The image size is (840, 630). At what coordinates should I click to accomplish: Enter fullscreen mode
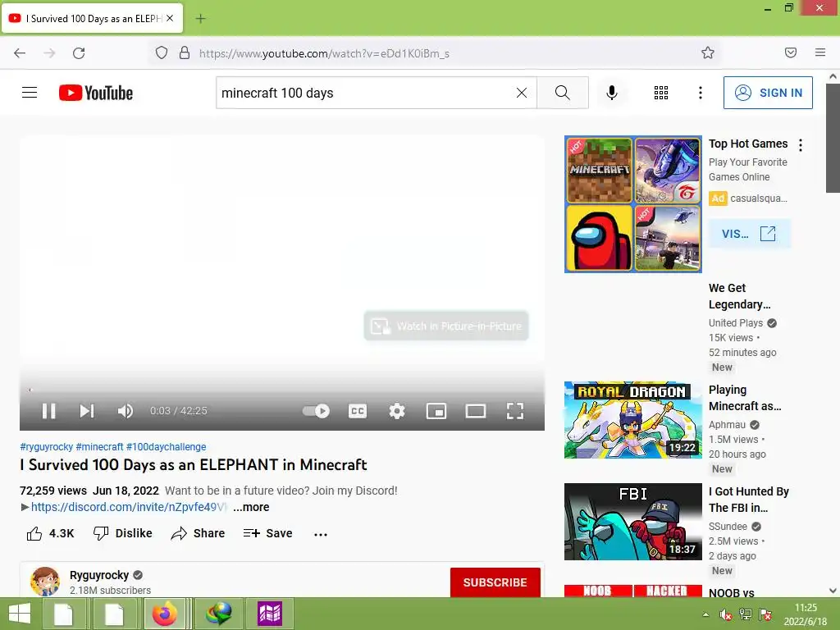pyautogui.click(x=515, y=411)
